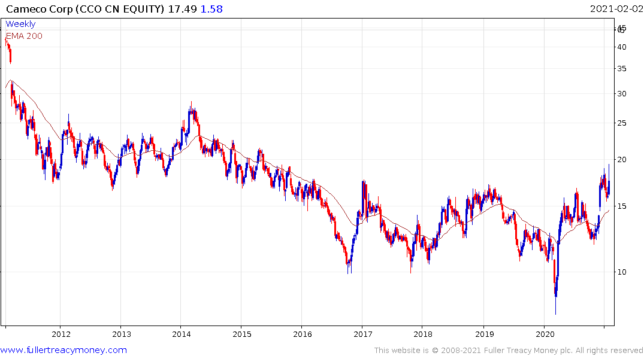
Task: Select the blue change value 1.58
Action: click(x=211, y=9)
